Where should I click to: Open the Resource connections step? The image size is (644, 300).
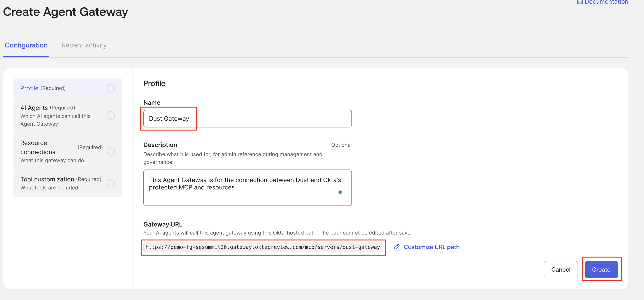(68, 151)
